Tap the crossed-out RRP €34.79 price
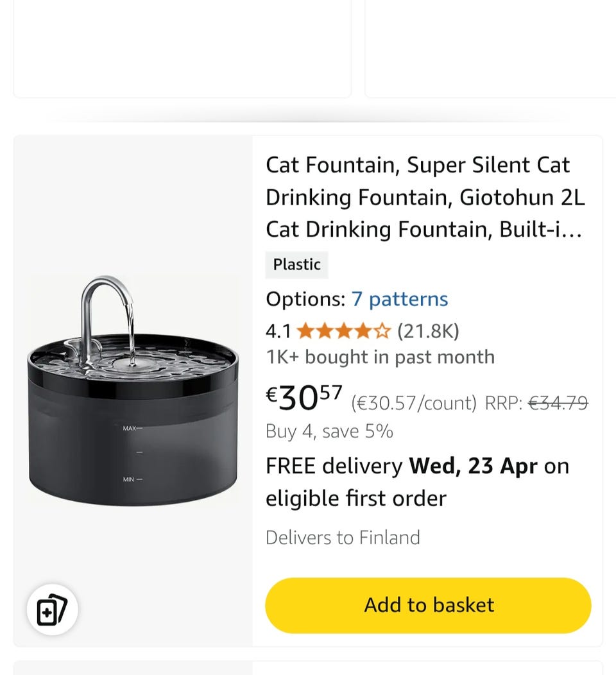The image size is (616, 675). [558, 403]
